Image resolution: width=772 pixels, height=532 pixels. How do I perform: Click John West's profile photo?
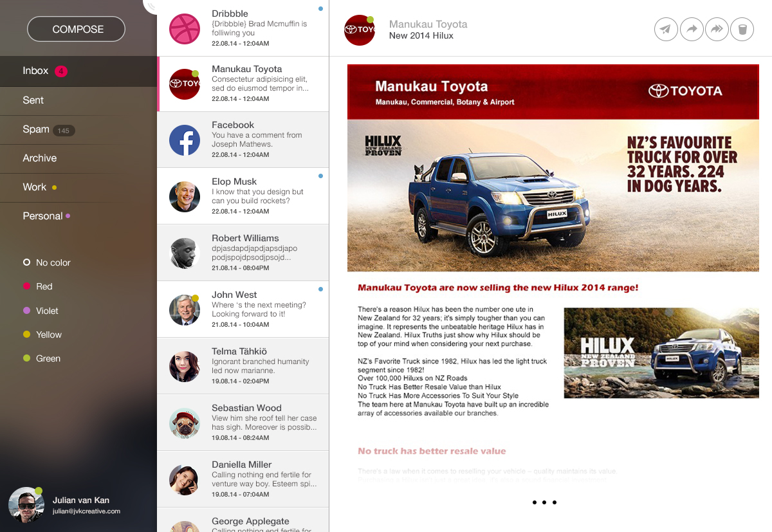(x=185, y=310)
